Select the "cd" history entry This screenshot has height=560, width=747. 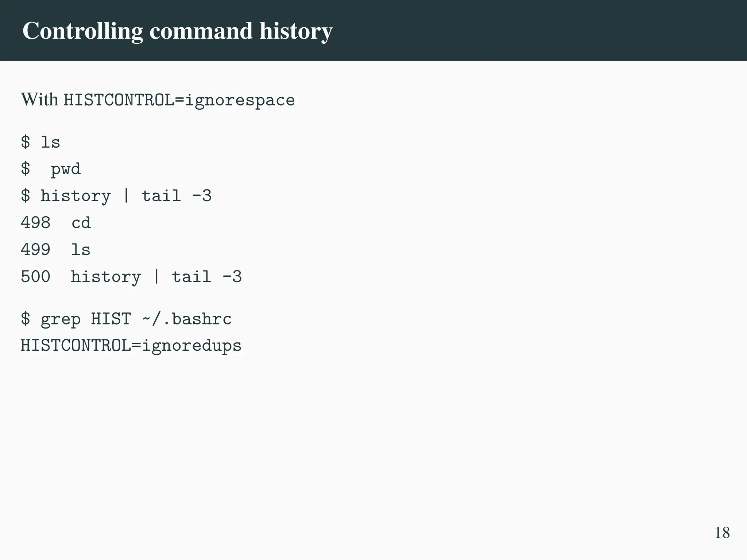[81, 223]
